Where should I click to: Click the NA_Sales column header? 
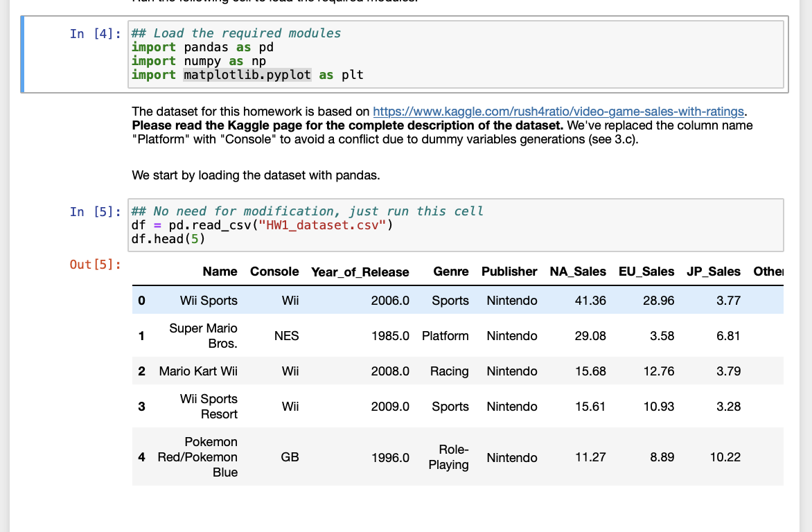click(578, 272)
